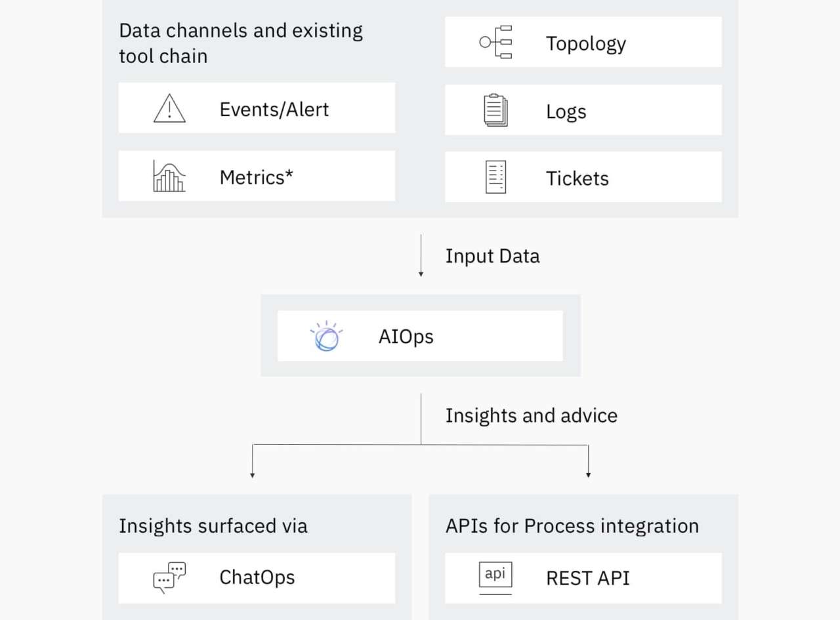The height and width of the screenshot is (620, 840).
Task: Click the Insights surfaced via heading
Action: point(213,526)
